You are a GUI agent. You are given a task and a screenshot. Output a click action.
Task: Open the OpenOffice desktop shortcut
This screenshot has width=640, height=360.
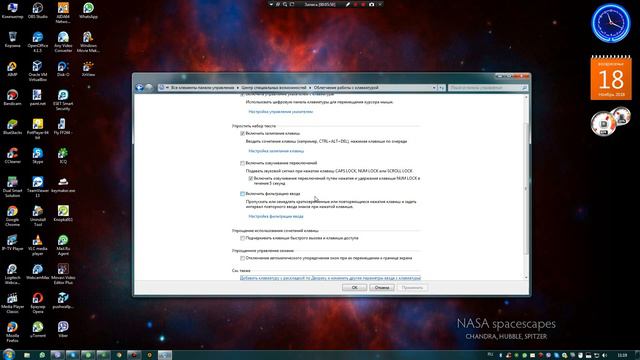pos(38,42)
